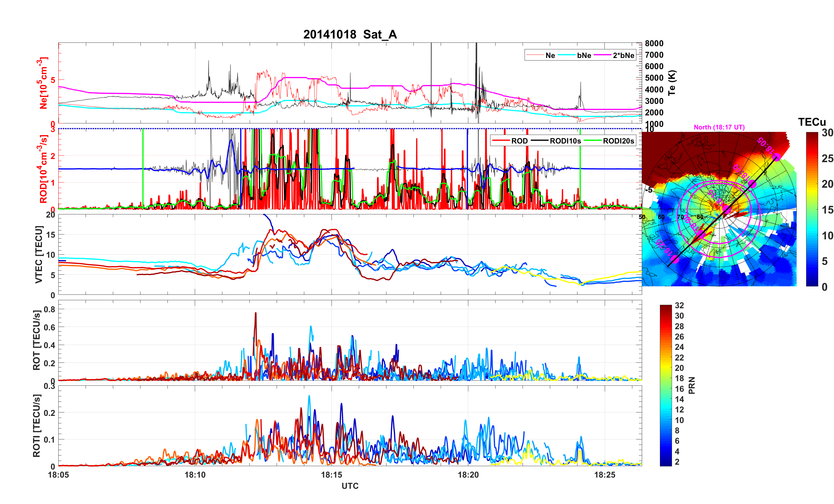Click the ROTI [TECU/s] y-axis label

pos(36,426)
